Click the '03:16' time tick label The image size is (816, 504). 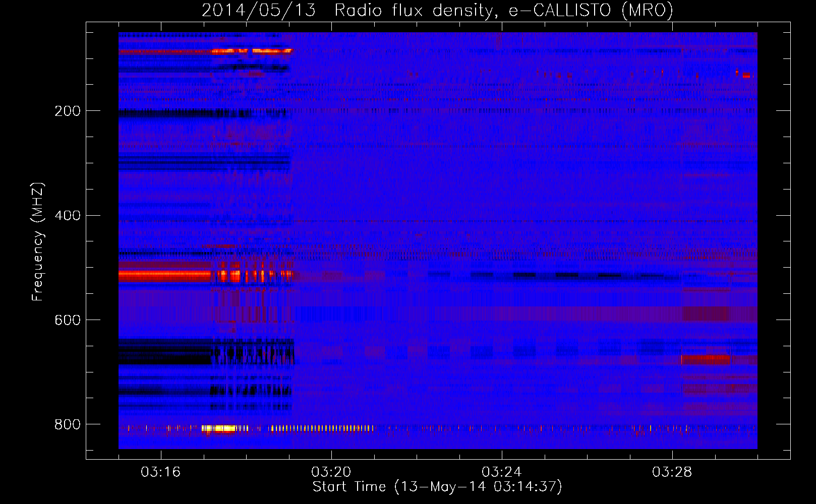[161, 472]
